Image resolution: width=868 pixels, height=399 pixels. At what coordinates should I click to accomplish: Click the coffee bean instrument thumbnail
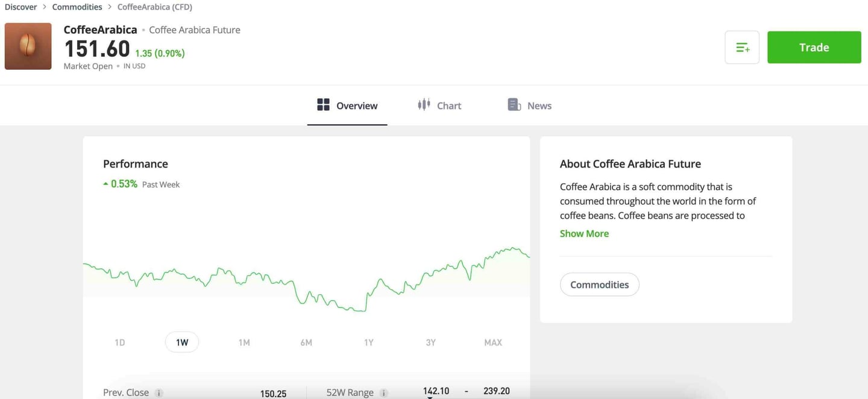pos(28,46)
